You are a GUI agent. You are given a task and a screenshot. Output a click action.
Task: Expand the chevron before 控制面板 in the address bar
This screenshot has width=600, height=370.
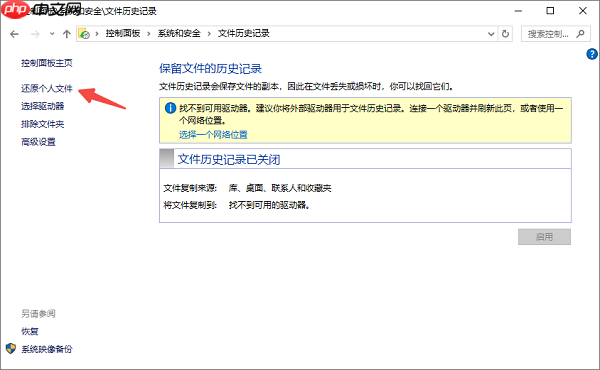click(97, 34)
